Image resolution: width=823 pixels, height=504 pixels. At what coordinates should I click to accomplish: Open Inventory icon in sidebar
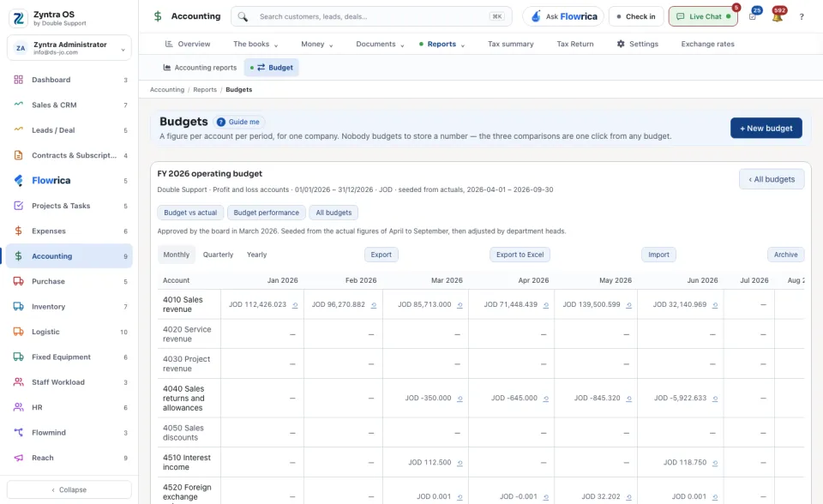click(18, 307)
